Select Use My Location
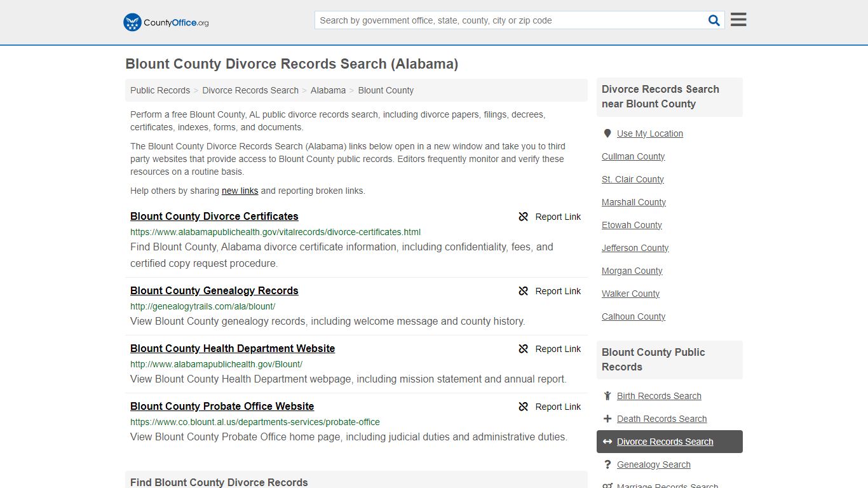The image size is (868, 488). 650,133
